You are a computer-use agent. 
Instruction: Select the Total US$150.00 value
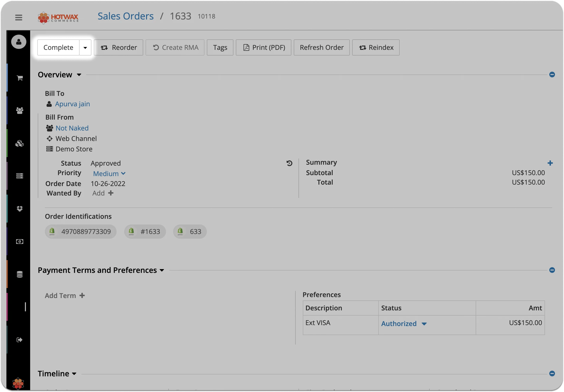point(528,182)
